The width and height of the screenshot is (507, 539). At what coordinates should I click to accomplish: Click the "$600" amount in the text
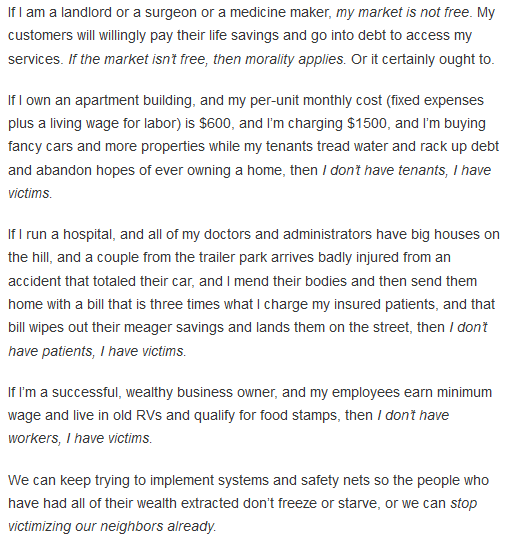pyautogui.click(x=215, y=123)
